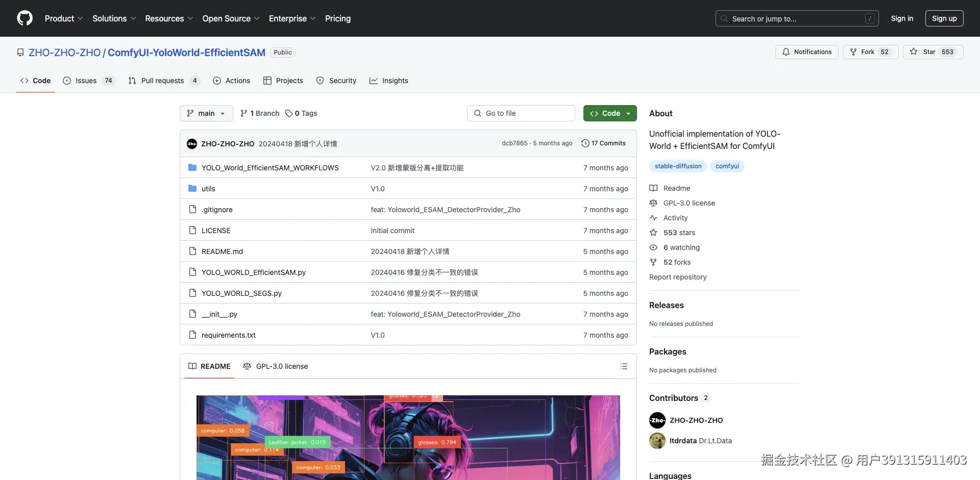The width and height of the screenshot is (980, 480).
Task: Click the YOLO_World_EfficientSAM_WORKFLOWS folder icon
Action: pos(192,168)
